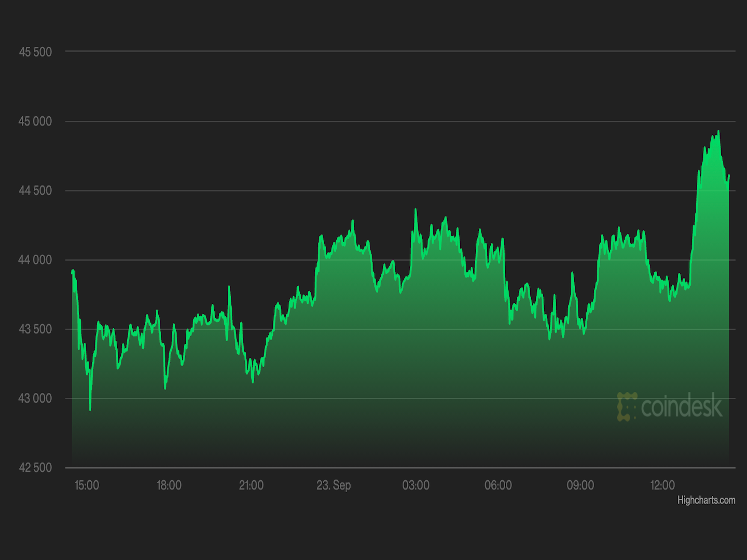
Task: Select the CoinDesk square logo mark
Action: (627, 408)
